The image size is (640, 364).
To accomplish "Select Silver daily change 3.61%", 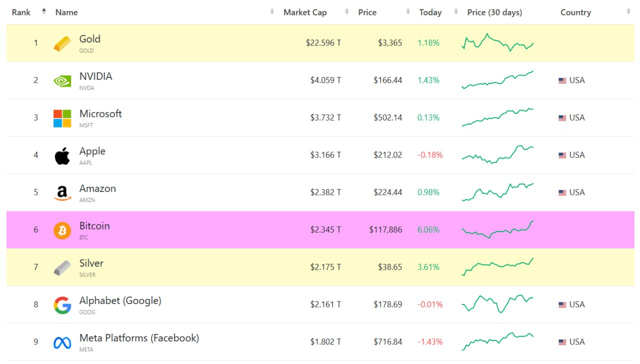I will coord(428,267).
